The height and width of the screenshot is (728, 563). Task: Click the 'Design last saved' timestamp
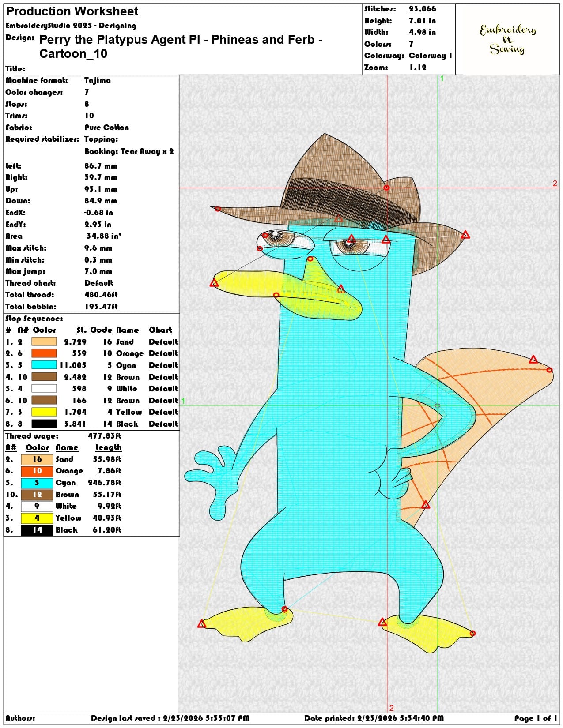pos(170,718)
